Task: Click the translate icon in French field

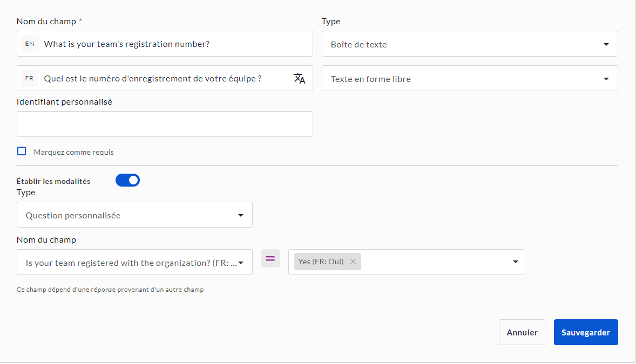Action: pyautogui.click(x=299, y=78)
